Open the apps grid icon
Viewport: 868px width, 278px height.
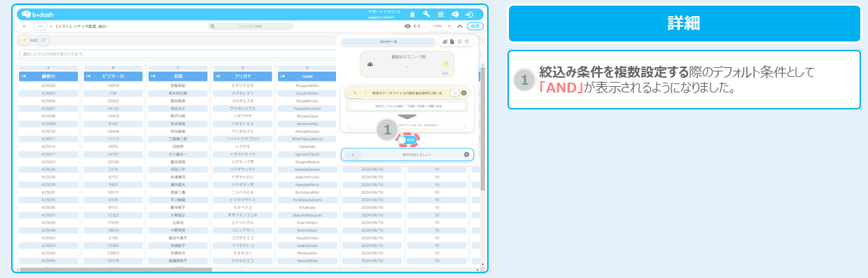[x=440, y=14]
